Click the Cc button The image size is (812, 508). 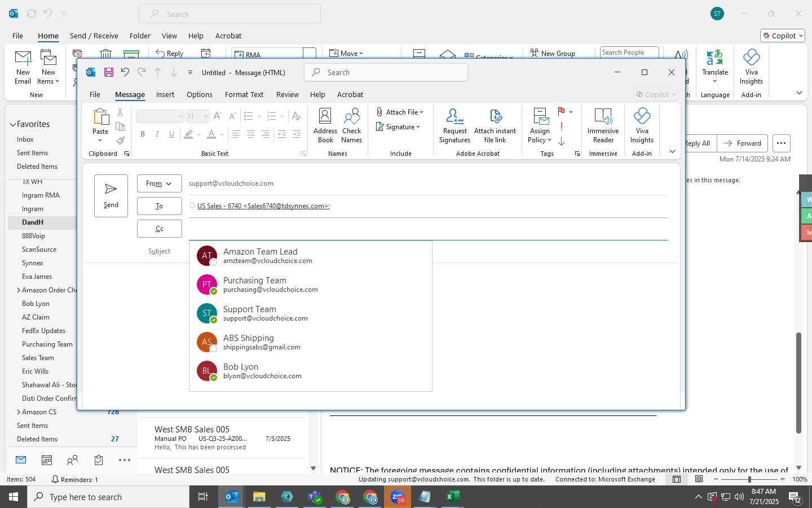coord(160,229)
